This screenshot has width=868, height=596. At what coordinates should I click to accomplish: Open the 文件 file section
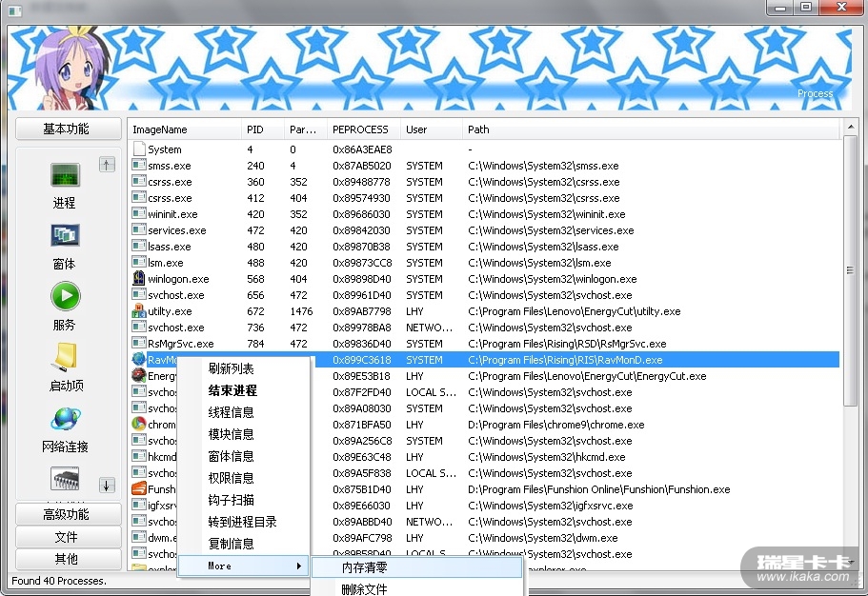pyautogui.click(x=68, y=537)
